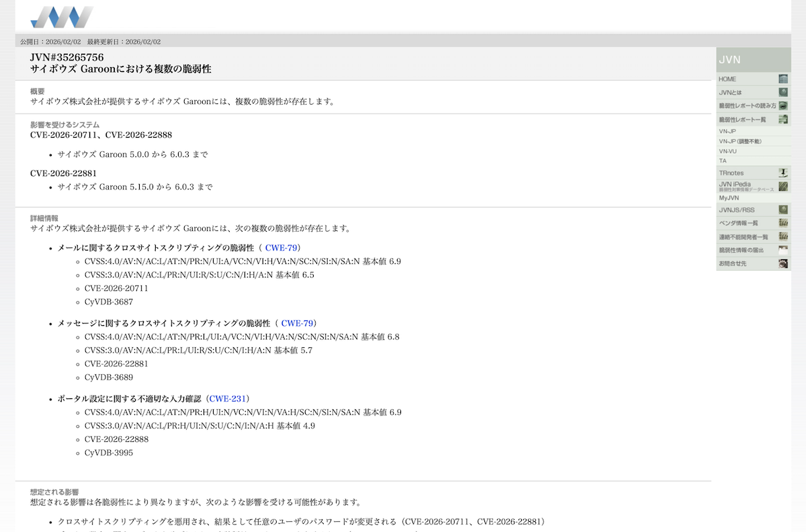Image resolution: width=806 pixels, height=532 pixels.
Task: Click the 影響を受けるシステム heading
Action: [x=64, y=124]
